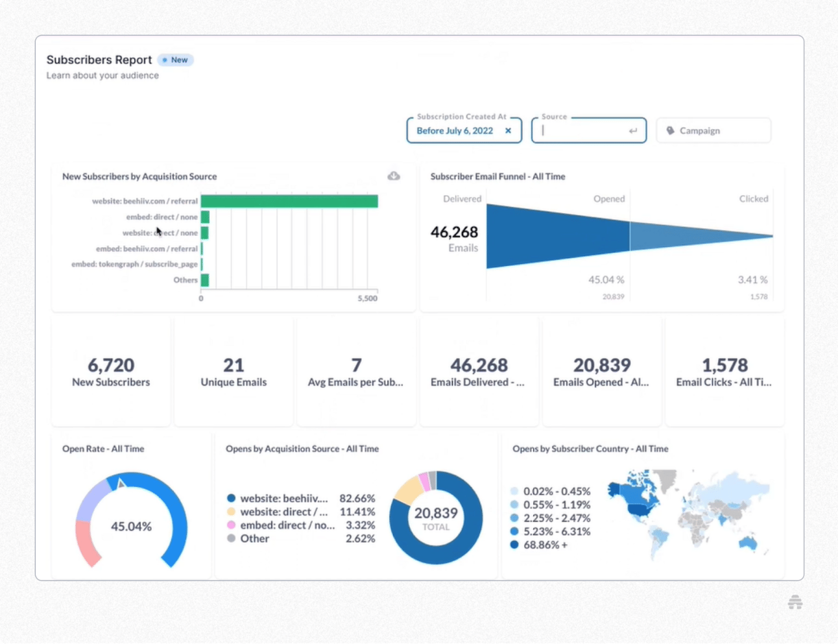The image size is (838, 644).
Task: Select the 6,720 New Subscribers card
Action: point(111,370)
